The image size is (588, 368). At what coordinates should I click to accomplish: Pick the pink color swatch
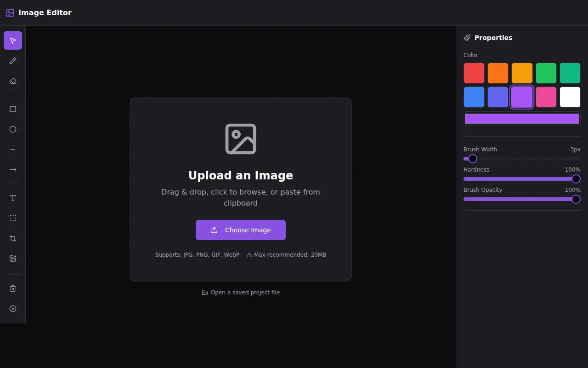click(x=546, y=97)
